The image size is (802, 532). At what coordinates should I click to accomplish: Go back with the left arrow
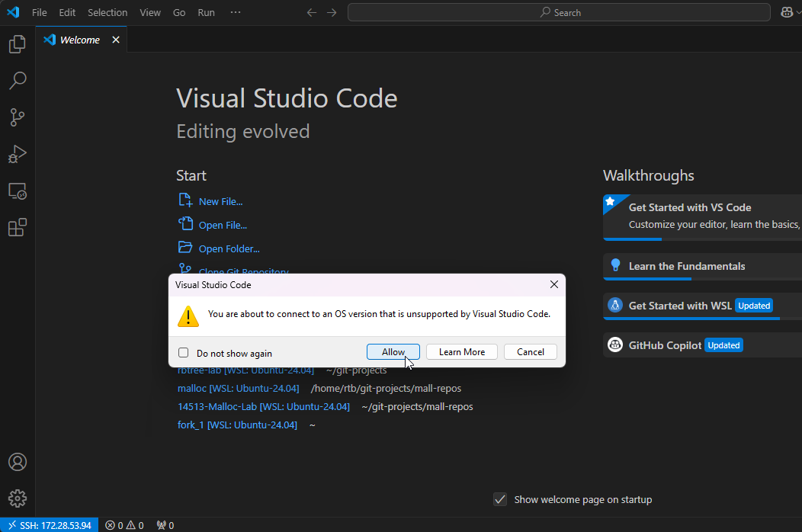[312, 12]
